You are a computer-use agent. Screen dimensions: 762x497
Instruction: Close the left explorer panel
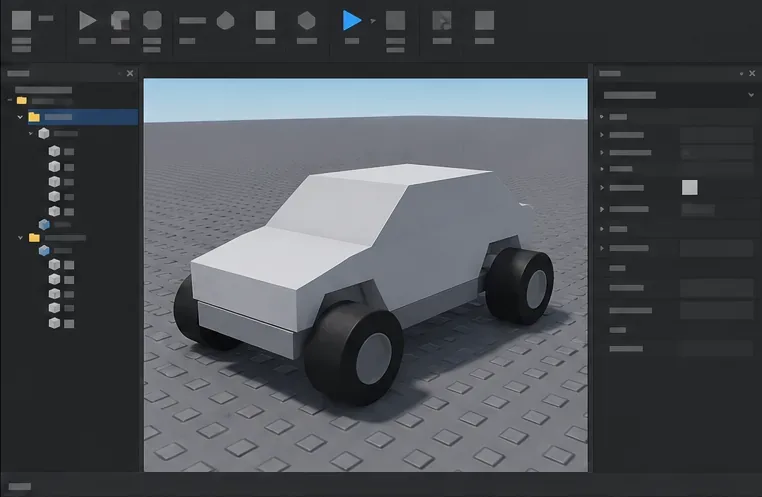[x=130, y=73]
